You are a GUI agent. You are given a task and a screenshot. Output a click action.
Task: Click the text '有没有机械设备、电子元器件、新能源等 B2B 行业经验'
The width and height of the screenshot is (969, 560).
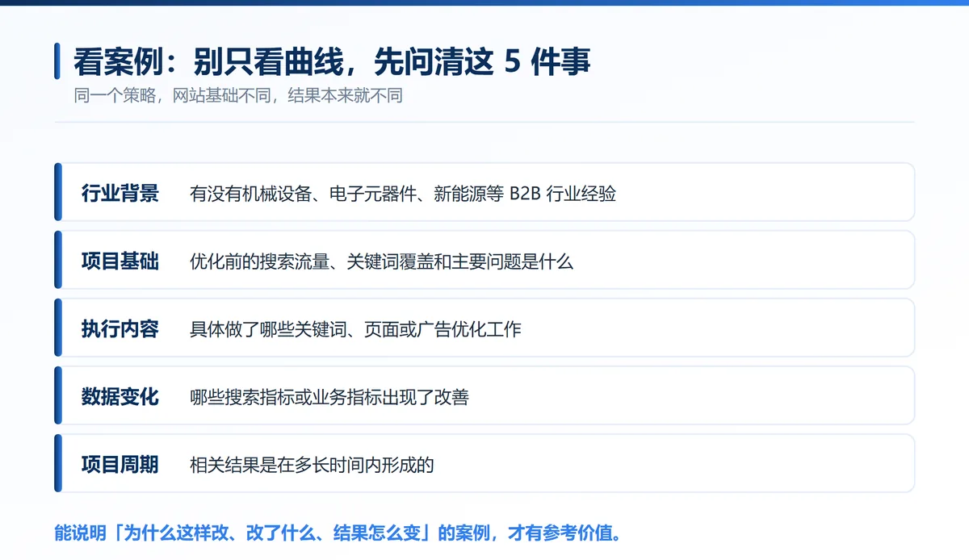click(x=403, y=194)
